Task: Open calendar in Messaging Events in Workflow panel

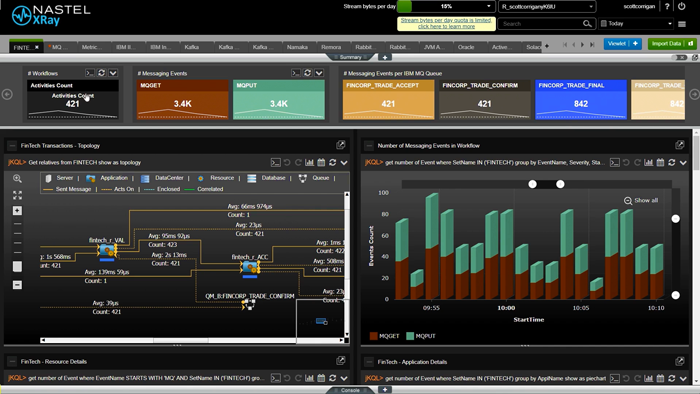Action: pyautogui.click(x=660, y=162)
